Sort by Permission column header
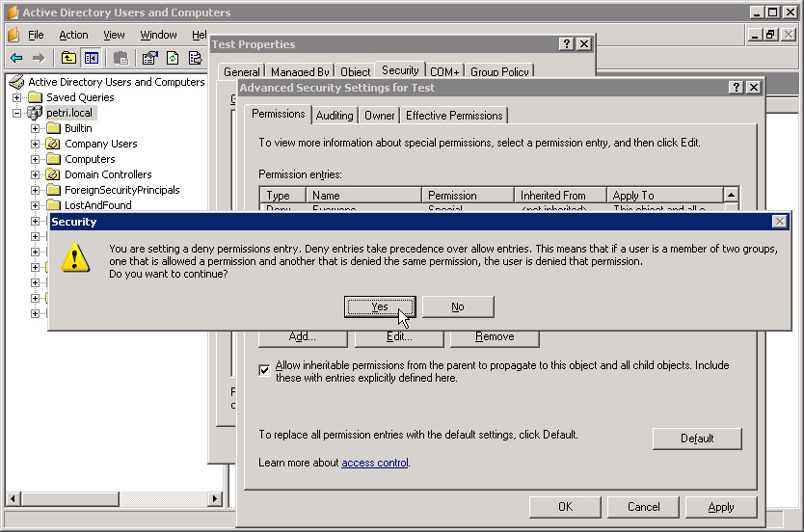The height and width of the screenshot is (532, 804). click(x=468, y=196)
